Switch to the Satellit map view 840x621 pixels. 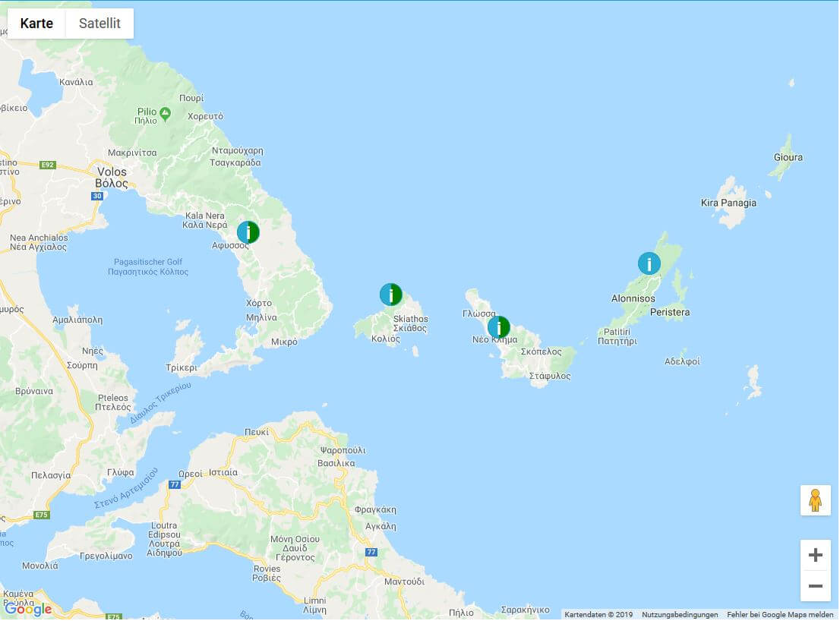(x=99, y=24)
